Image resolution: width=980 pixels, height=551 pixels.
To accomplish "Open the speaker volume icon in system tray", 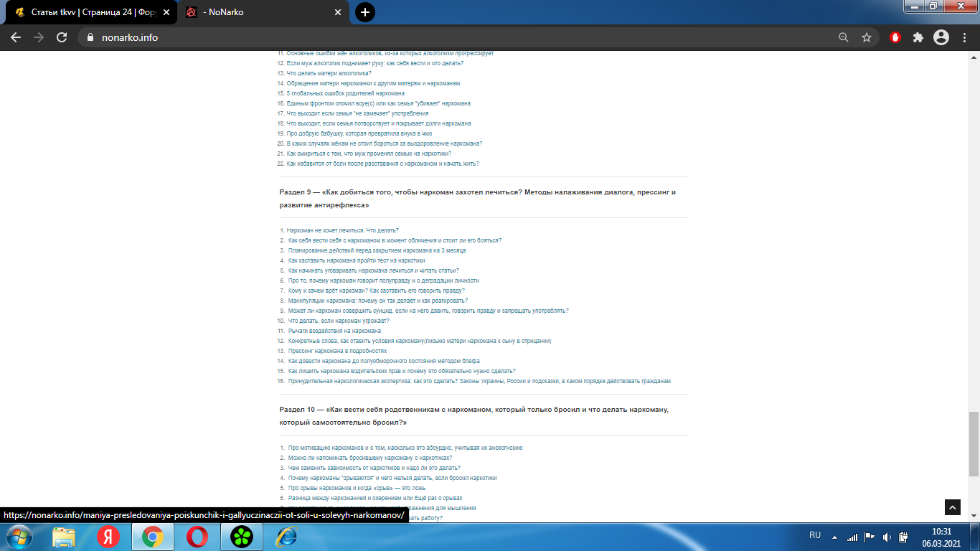I will pyautogui.click(x=887, y=536).
